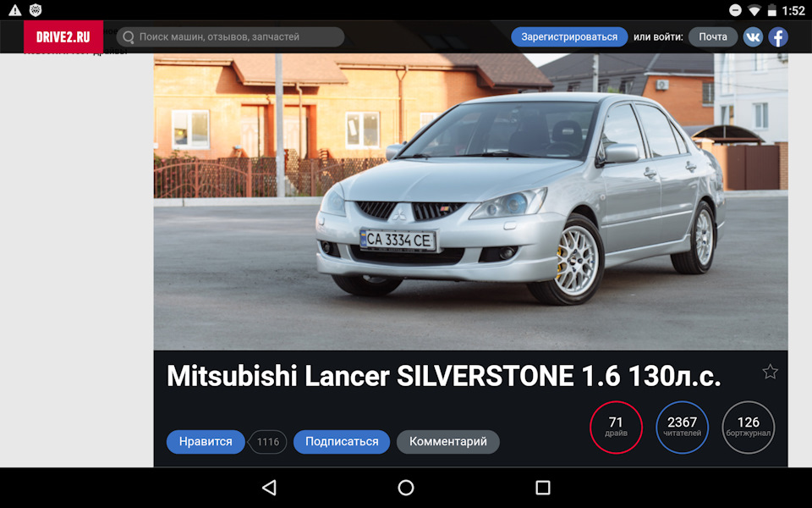812x508 pixels.
Task: Click the search magnifier icon
Action: click(129, 36)
